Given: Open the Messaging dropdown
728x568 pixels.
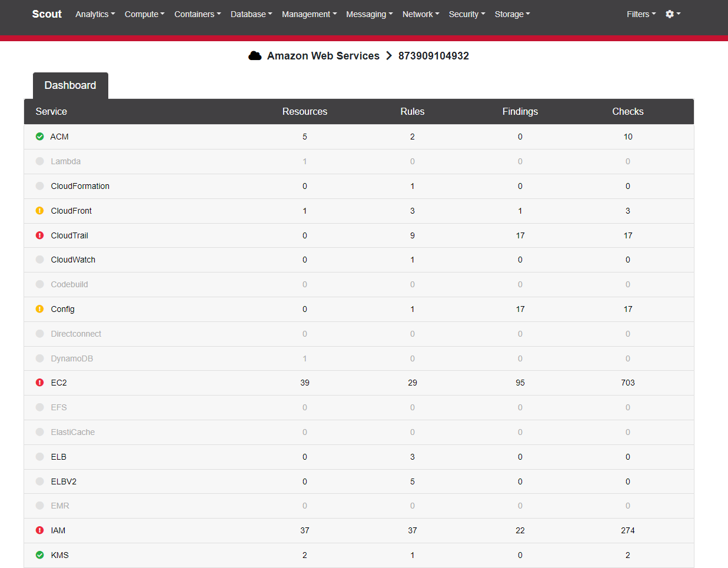Looking at the screenshot, I should pos(369,14).
